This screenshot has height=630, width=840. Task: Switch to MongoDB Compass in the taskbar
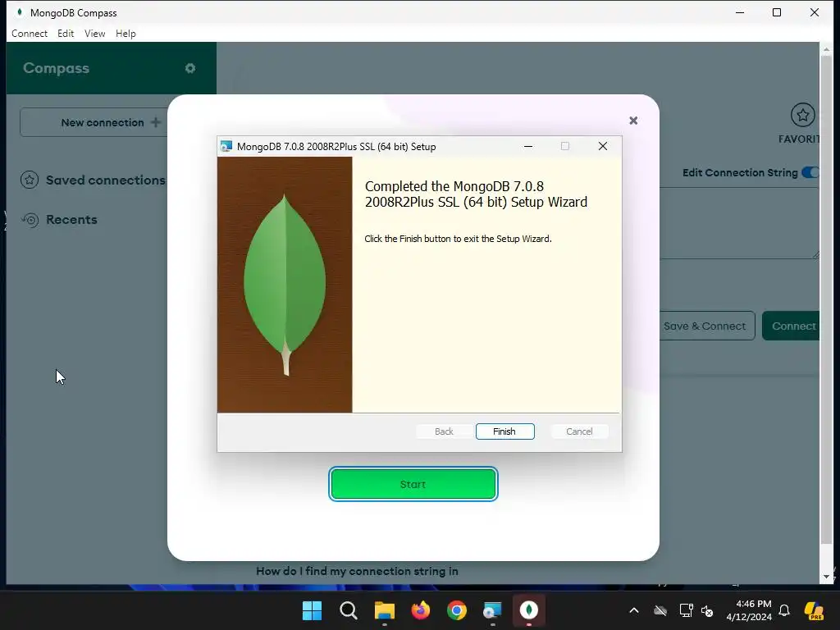tap(529, 610)
